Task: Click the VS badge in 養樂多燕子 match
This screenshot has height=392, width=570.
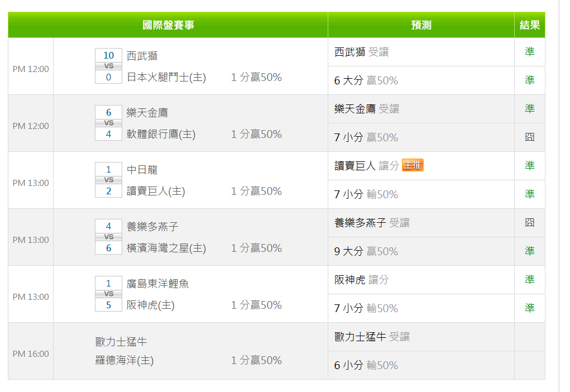Action: pos(108,237)
